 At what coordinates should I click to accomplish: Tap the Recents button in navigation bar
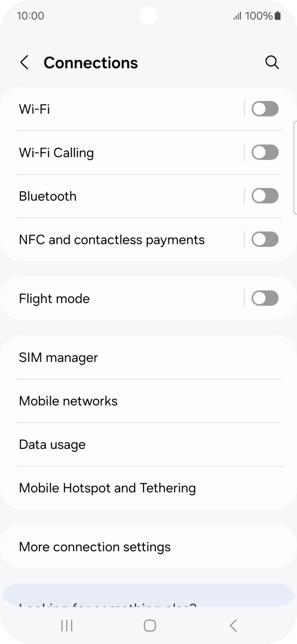tap(66, 626)
